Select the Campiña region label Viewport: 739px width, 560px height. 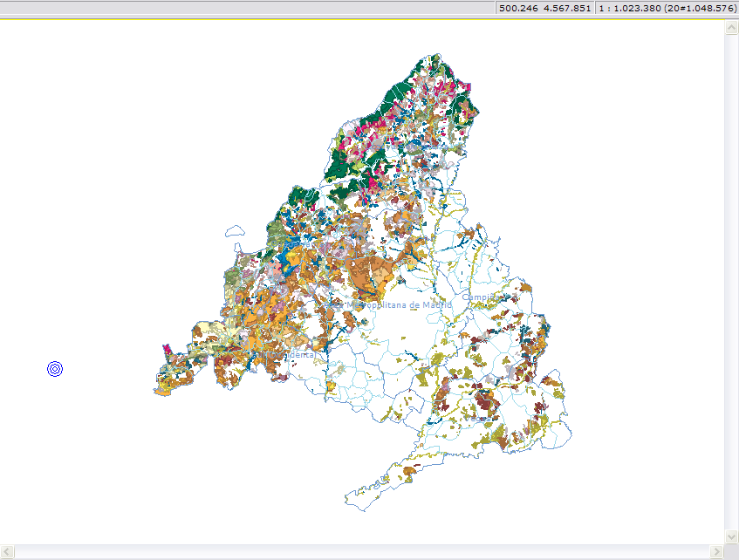click(x=482, y=297)
